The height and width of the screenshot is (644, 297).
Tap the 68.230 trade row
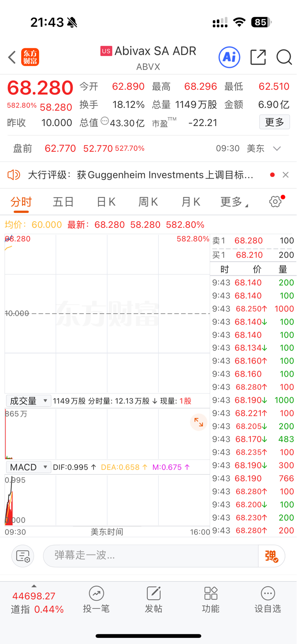pos(253,518)
